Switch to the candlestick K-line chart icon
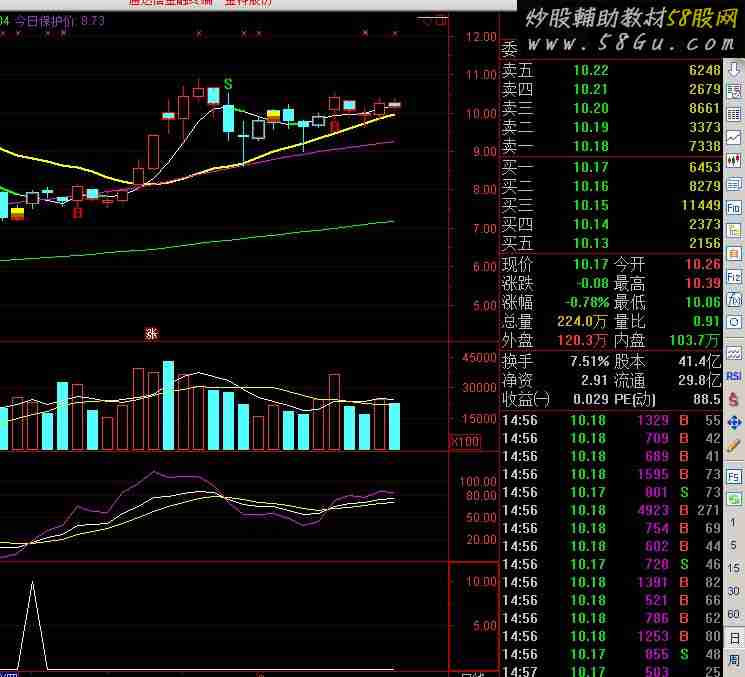The height and width of the screenshot is (677, 745). (734, 161)
